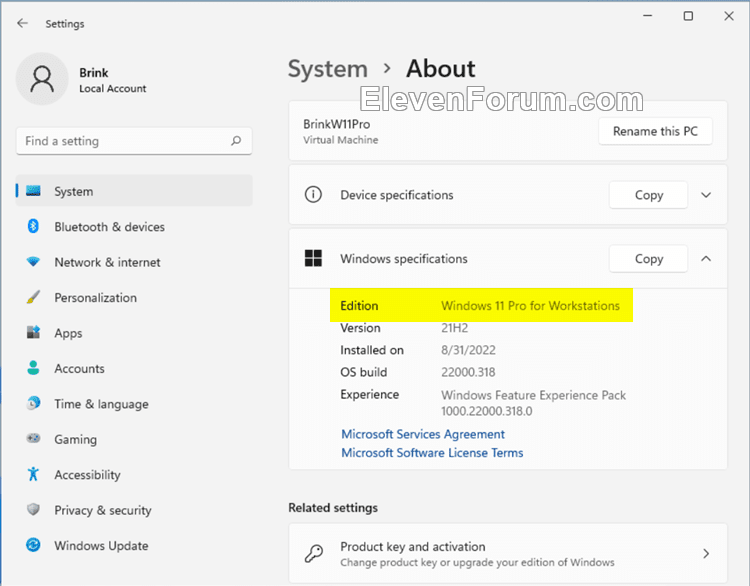The image size is (750, 586).
Task: Click the System monitor icon in sidebar
Action: tap(33, 191)
